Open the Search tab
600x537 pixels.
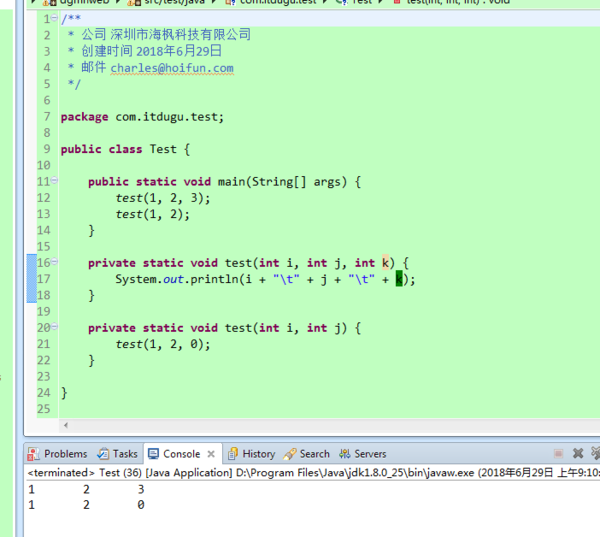pos(307,454)
